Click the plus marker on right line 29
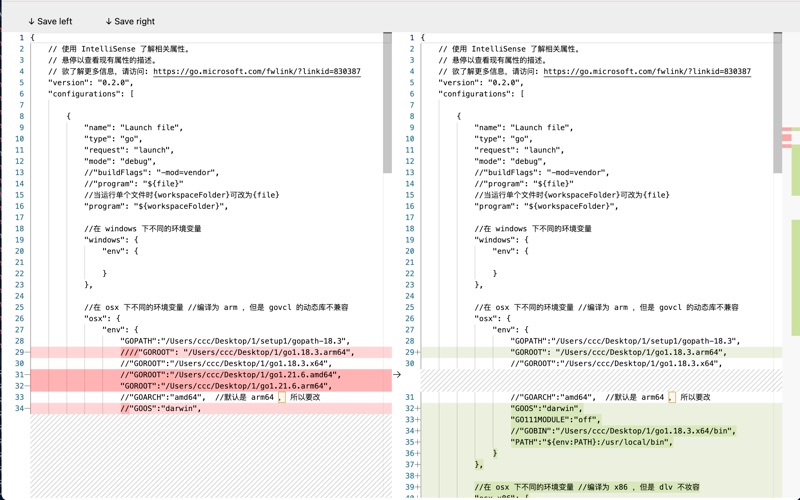Screen dimensions: 800x500 [417, 352]
